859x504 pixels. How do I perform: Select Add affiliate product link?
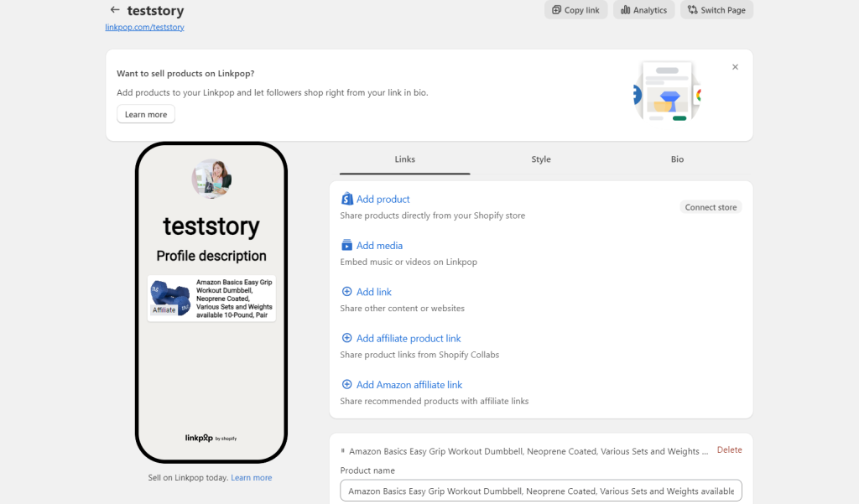coord(409,339)
